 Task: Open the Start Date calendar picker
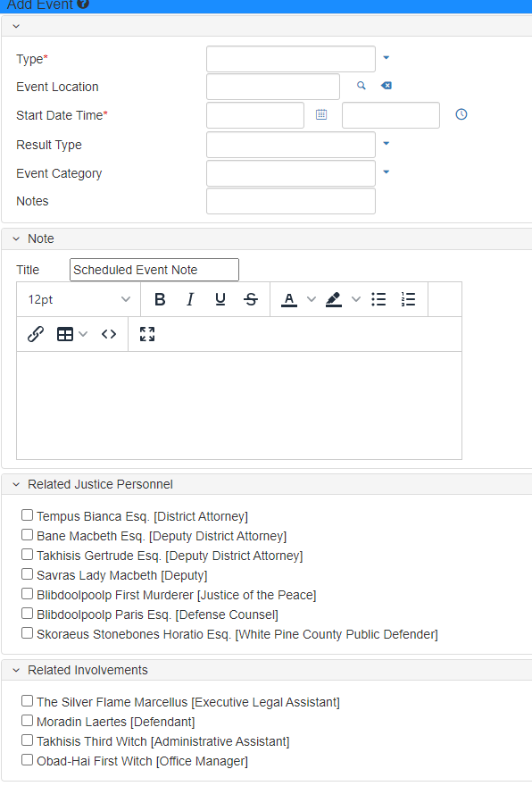[321, 115]
